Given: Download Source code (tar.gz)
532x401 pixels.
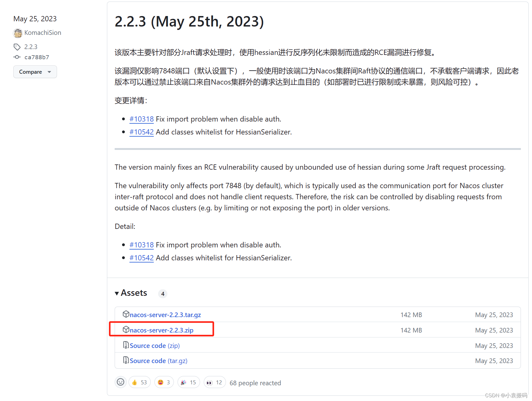Looking at the screenshot, I should 158,361.
